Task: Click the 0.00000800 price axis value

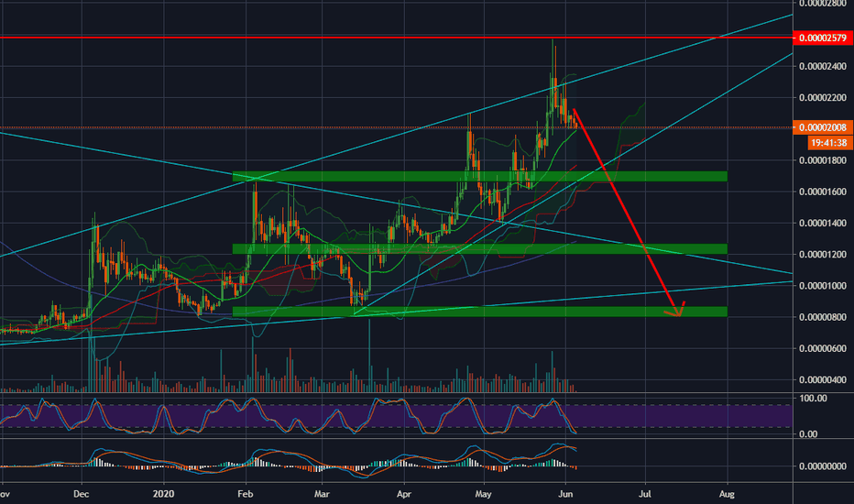Action: tap(823, 317)
